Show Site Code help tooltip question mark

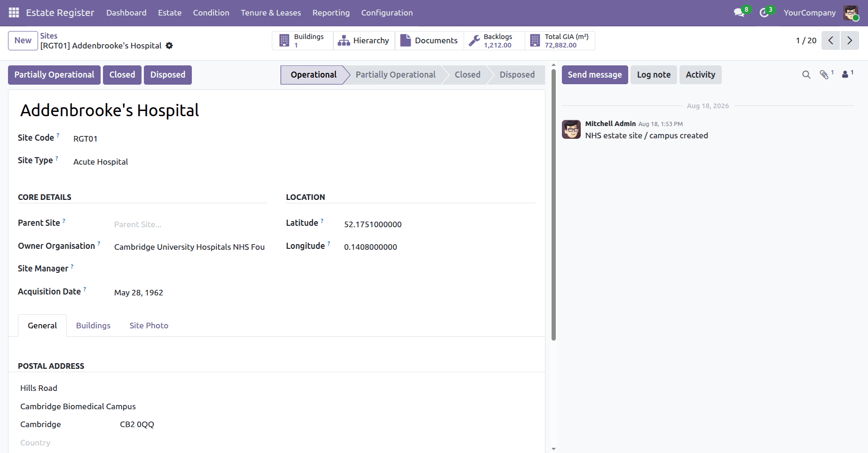click(58, 135)
